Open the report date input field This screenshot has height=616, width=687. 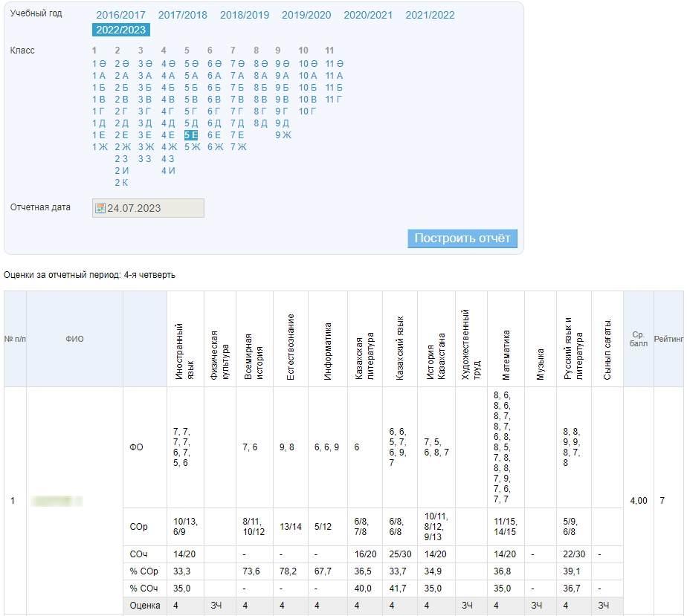(x=152, y=209)
